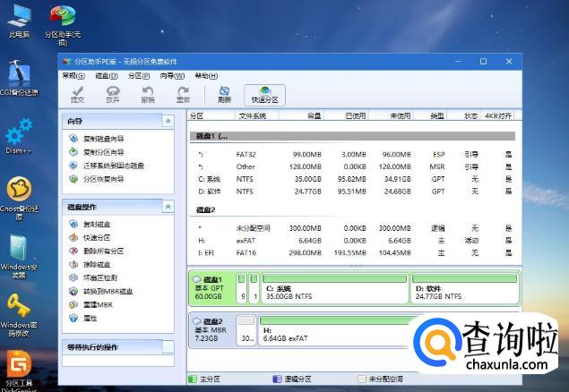Click the 撤销 (Undo) toolbar icon
The height and width of the screenshot is (392, 569).
[148, 94]
